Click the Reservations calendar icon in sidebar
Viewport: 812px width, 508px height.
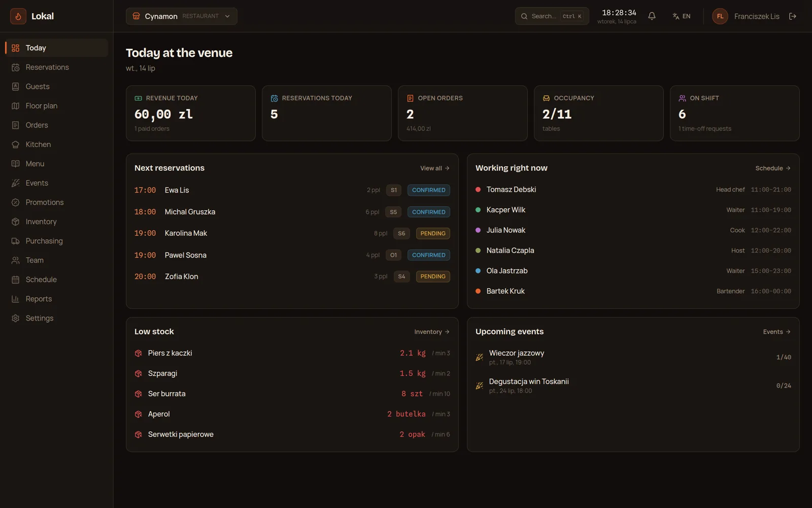point(16,68)
